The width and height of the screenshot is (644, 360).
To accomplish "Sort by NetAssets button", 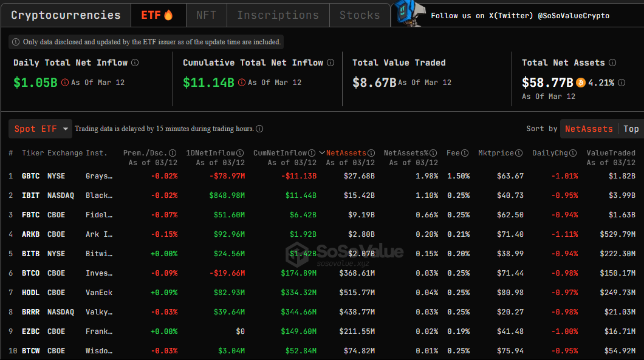I will click(589, 129).
